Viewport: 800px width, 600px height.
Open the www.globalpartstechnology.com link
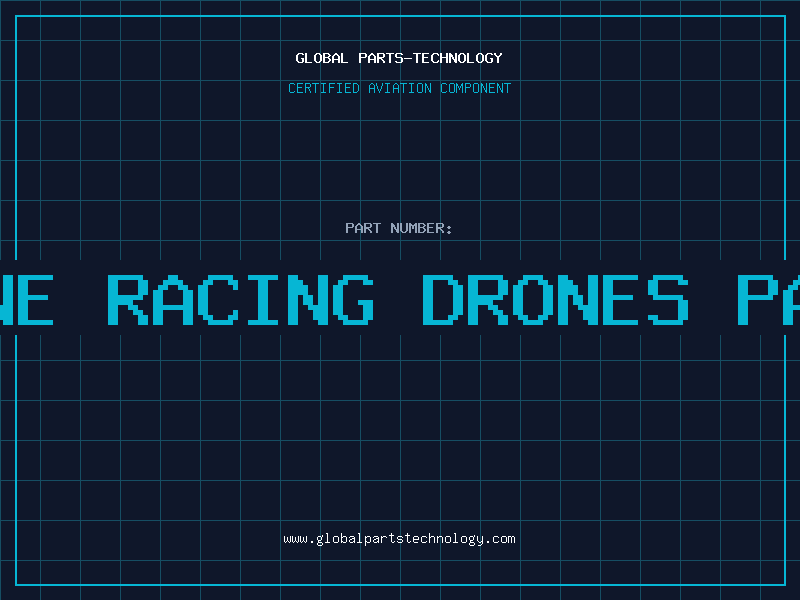[399, 539]
